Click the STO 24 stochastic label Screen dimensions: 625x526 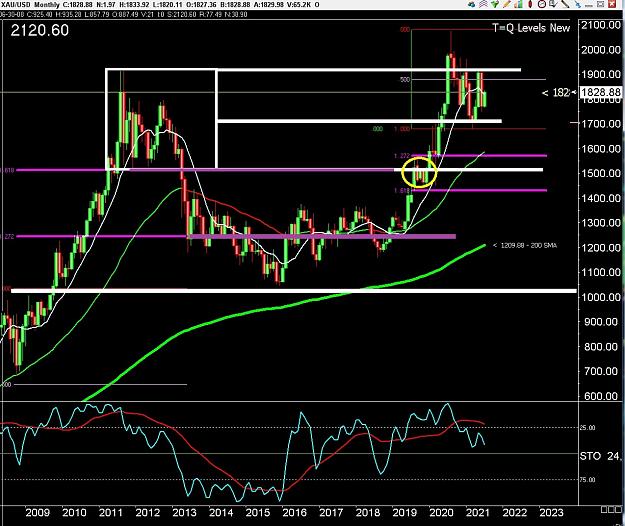601,455
